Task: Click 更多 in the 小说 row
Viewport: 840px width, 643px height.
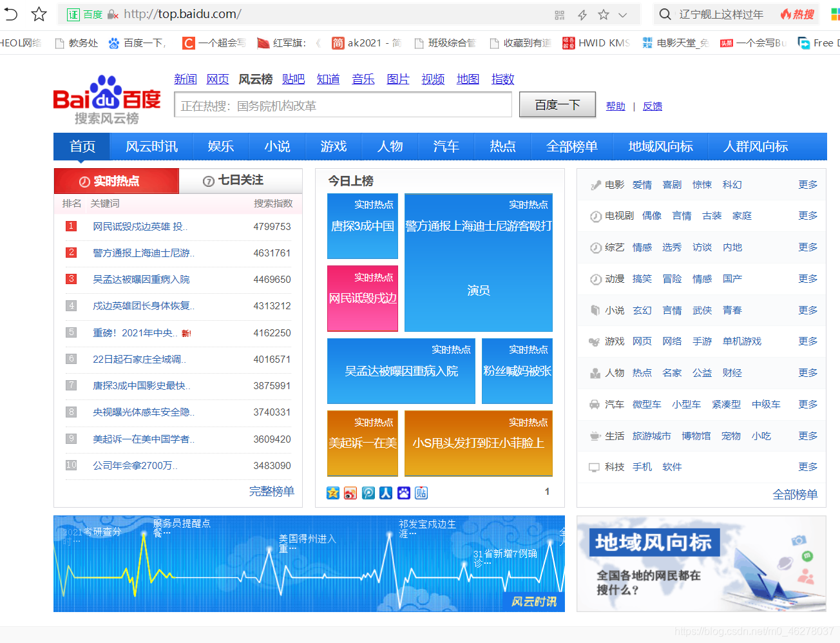Action: click(x=808, y=311)
